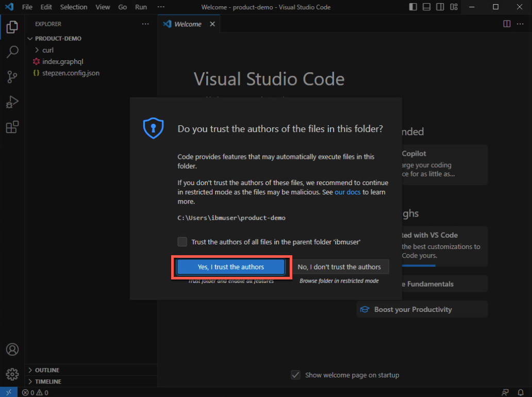532x397 pixels.
Task: Open the Accounts icon in activity bar
Action: pyautogui.click(x=12, y=349)
